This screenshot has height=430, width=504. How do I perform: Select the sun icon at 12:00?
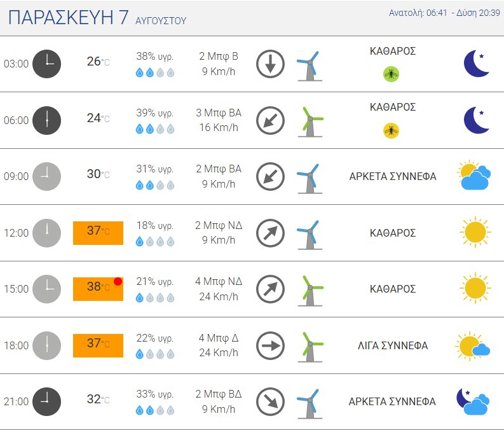coord(475,232)
